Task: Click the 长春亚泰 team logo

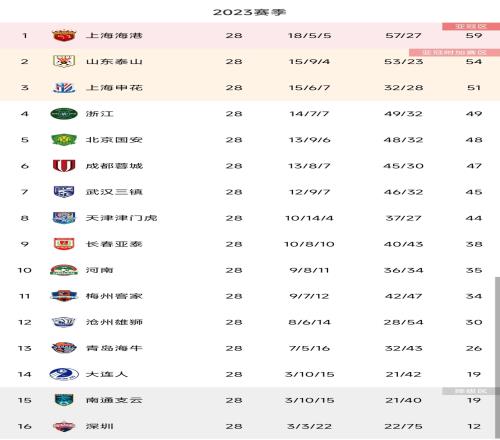Action: pyautogui.click(x=64, y=244)
